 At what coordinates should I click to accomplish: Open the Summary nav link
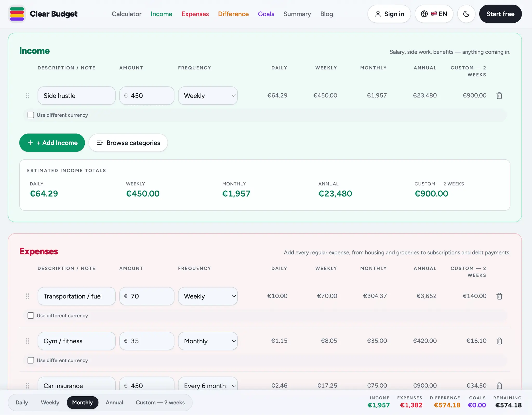[297, 14]
